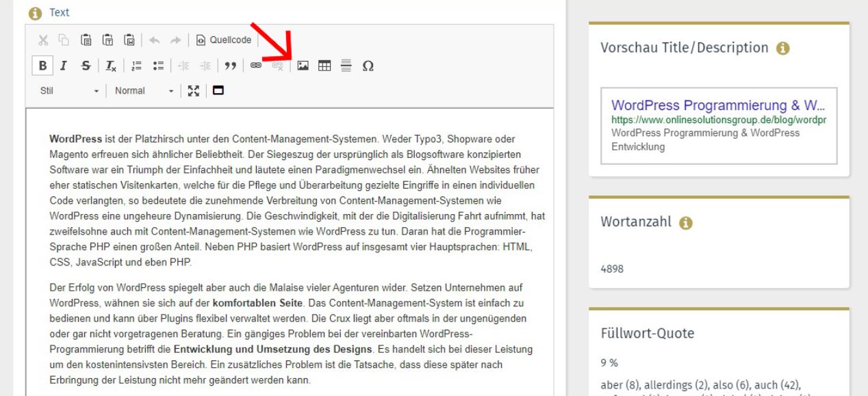This screenshot has width=868, height=396.
Task: Click the onlinesolutionsgroup.de preview URL
Action: [x=719, y=119]
